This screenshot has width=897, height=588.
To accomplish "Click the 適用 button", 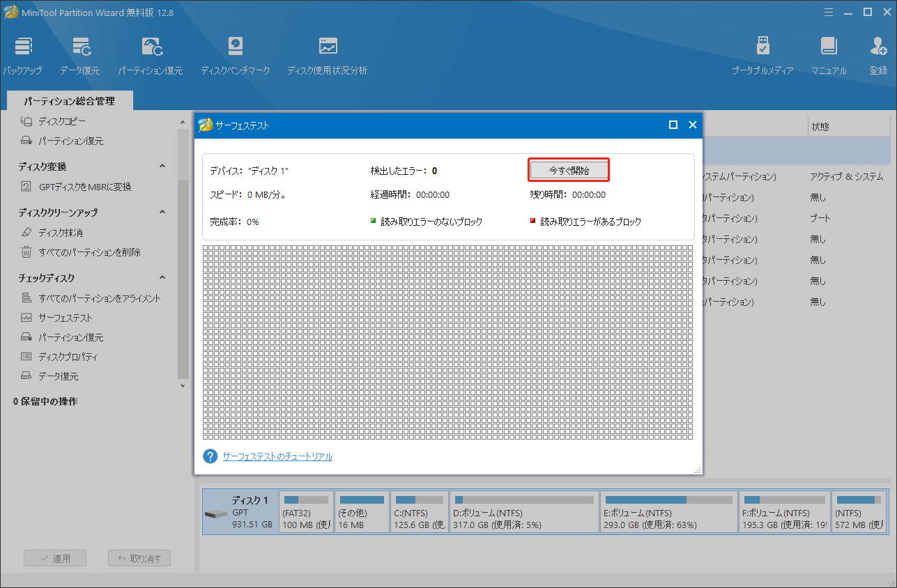I will tap(55, 558).
